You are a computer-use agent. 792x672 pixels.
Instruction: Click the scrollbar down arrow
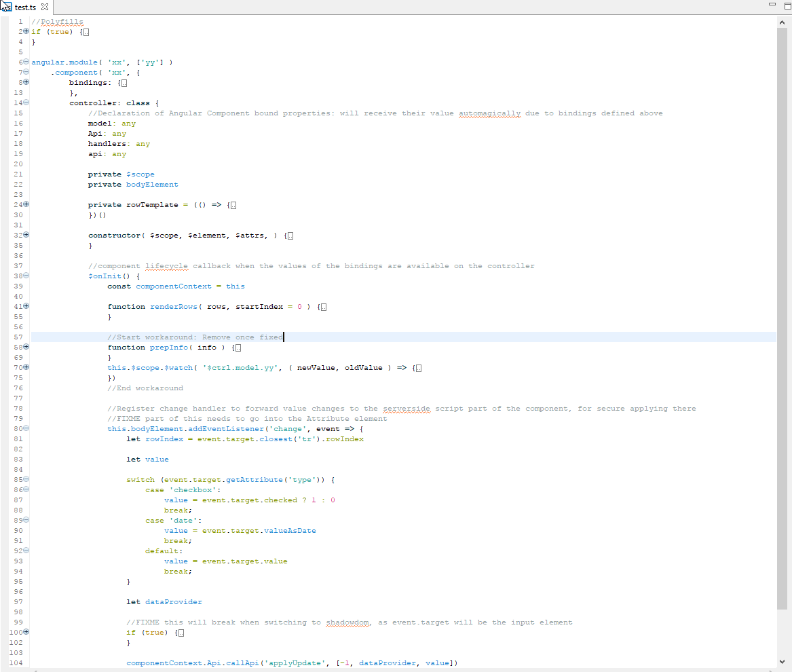pos(782,661)
